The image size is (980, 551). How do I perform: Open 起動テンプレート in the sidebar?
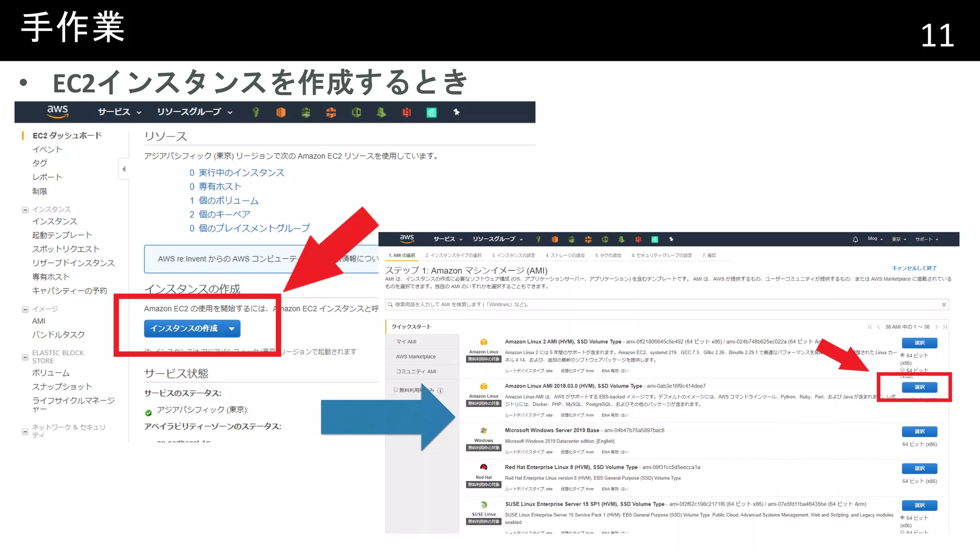62,235
